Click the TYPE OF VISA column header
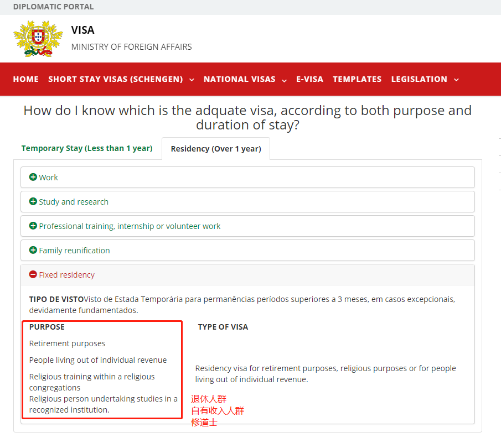The width and height of the screenshot is (501, 448). 223,327
